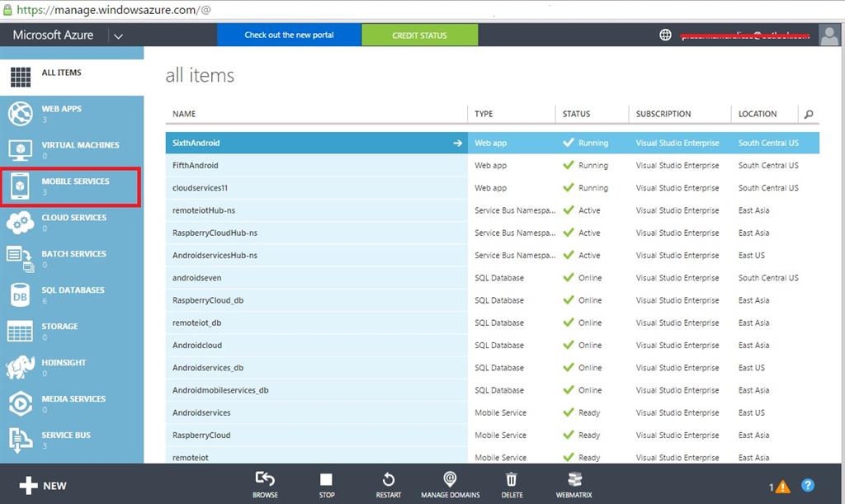This screenshot has width=845, height=504.
Task: Open the Credit Status button
Action: click(x=419, y=35)
